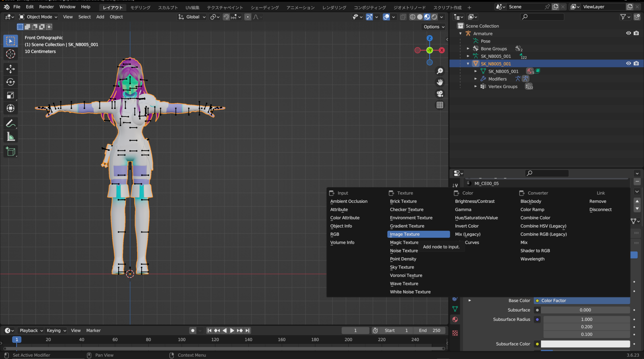644x359 pixels.
Task: Click the blue Z axis gizmo handle
Action: point(430,38)
